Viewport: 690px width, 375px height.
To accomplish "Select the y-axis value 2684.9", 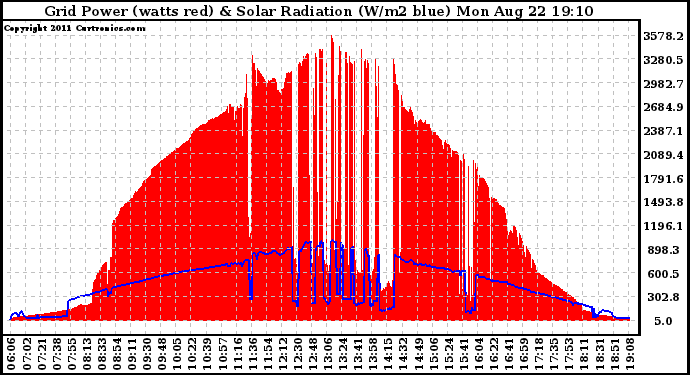I will [663, 107].
